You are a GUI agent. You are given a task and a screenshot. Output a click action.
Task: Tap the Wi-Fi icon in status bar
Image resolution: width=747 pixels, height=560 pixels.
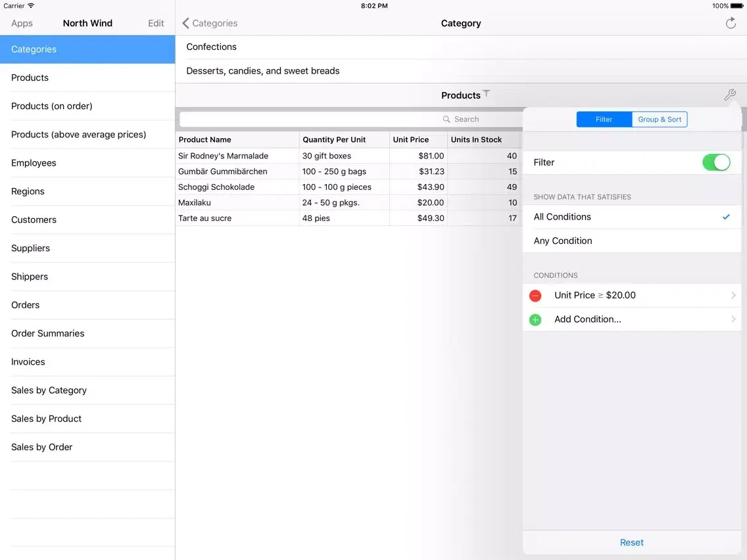pyautogui.click(x=31, y=6)
